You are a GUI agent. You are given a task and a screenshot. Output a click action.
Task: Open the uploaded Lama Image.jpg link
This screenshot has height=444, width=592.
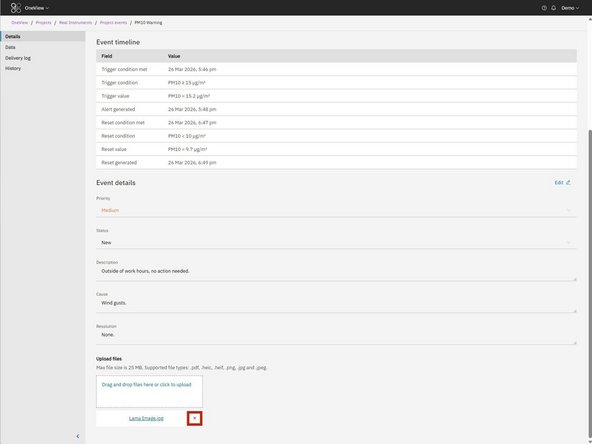pyautogui.click(x=146, y=418)
